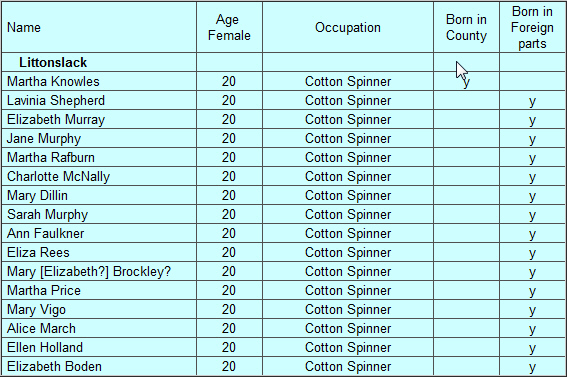This screenshot has height=377, width=567.
Task: Click Mary [Elizabeth?] Brockley? name cell
Action: coord(99,271)
